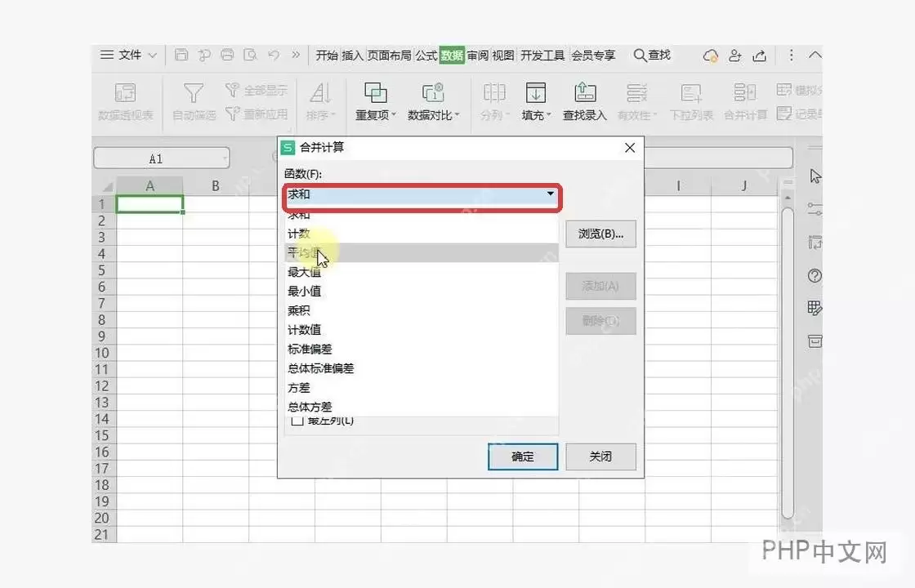Click the select-all corner triangle
The width and height of the screenshot is (915, 588).
[107, 187]
